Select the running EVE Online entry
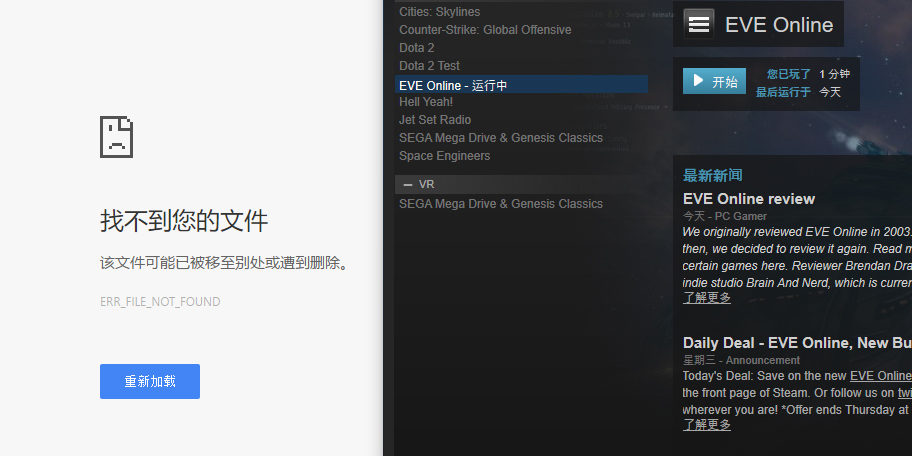This screenshot has width=912, height=456. (521, 85)
